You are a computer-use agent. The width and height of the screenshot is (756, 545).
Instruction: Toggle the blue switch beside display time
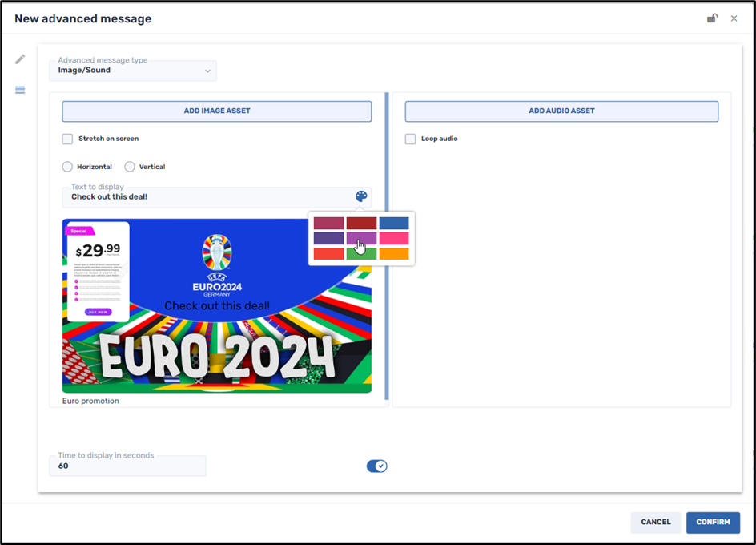tap(376, 466)
